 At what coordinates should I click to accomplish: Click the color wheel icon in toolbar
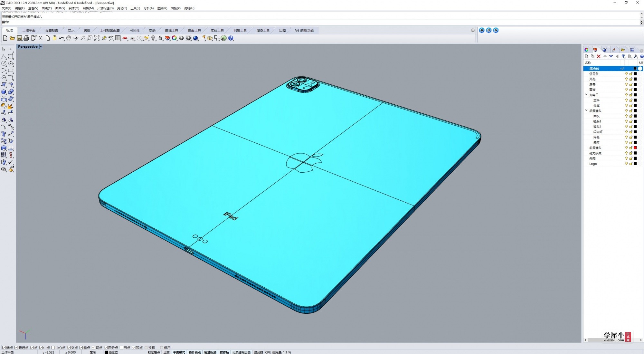point(174,38)
